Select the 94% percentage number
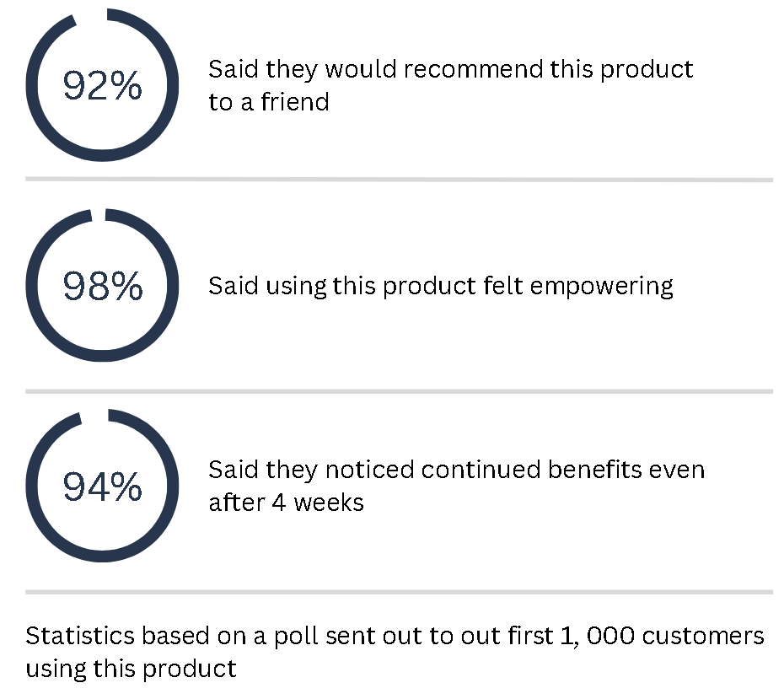This screenshot has height=699, width=784. click(102, 487)
